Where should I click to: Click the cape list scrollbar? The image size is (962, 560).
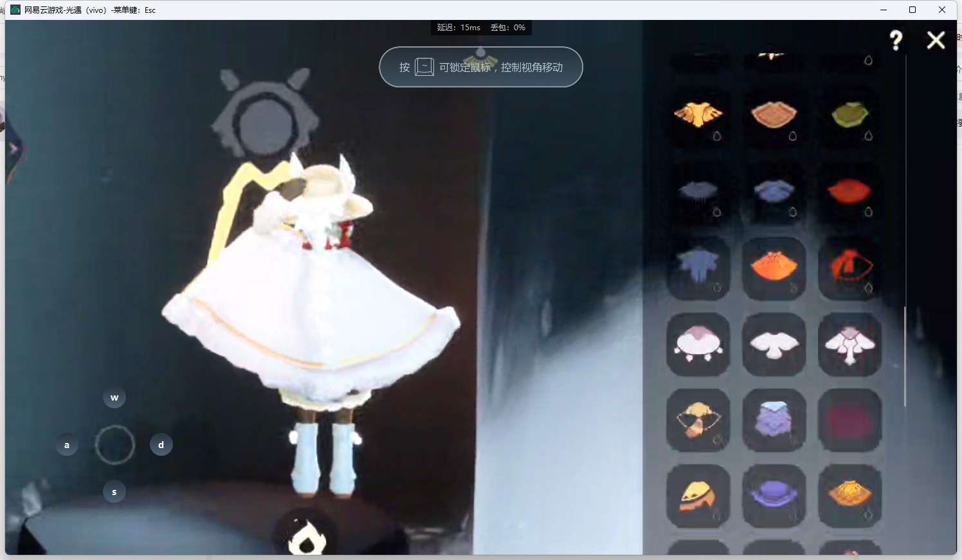(x=905, y=357)
